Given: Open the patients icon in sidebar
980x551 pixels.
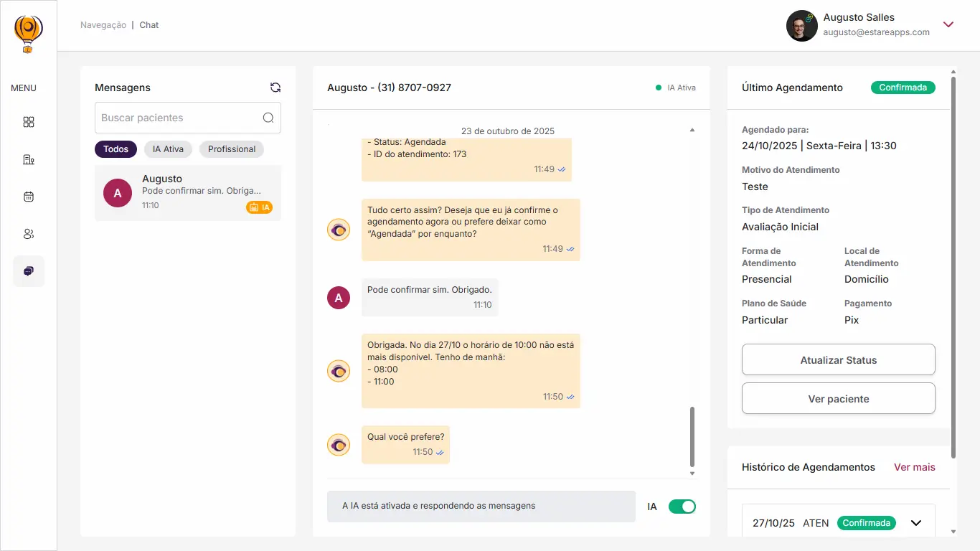Looking at the screenshot, I should coord(29,234).
